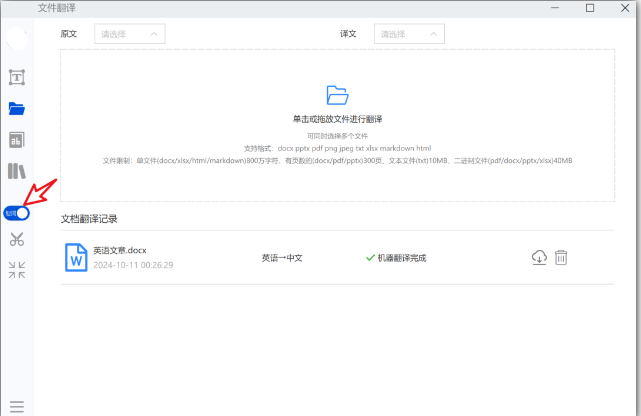641x416 pixels.
Task: Minimize the 文件翻译 window
Action: coord(555,8)
